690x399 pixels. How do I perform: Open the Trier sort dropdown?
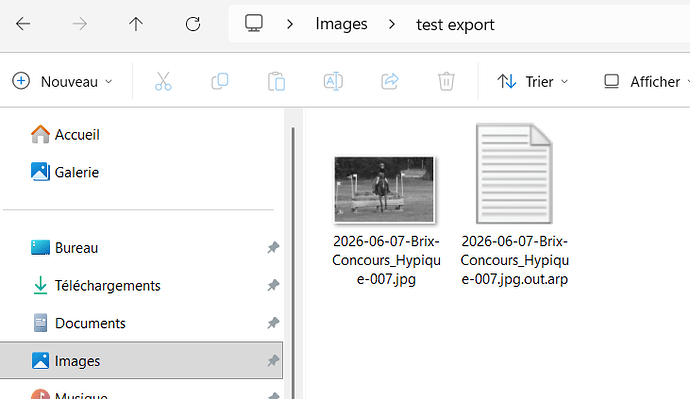pos(532,81)
